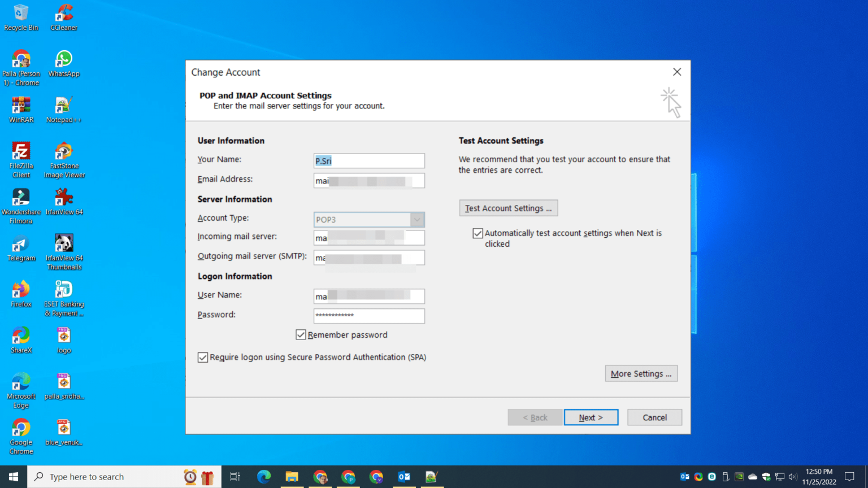This screenshot has height=488, width=868.
Task: Click the Password input field
Action: click(368, 316)
